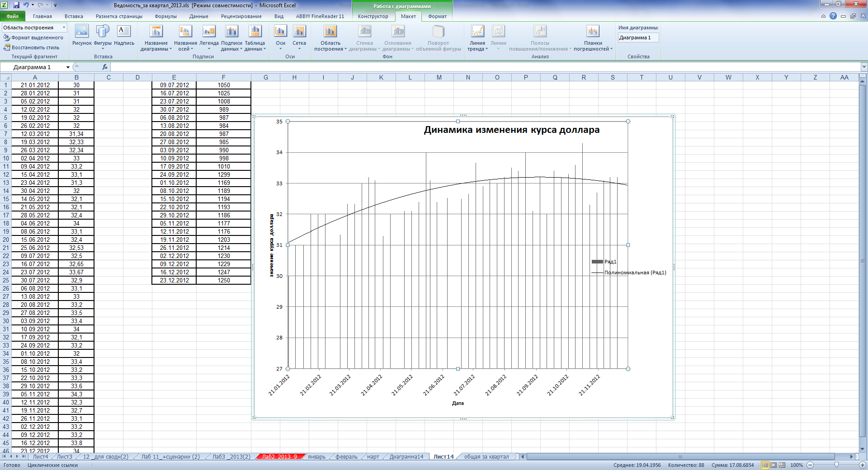The width and height of the screenshot is (868, 470).
Task: Click the vertical scrollbar down arrow
Action: [863, 448]
